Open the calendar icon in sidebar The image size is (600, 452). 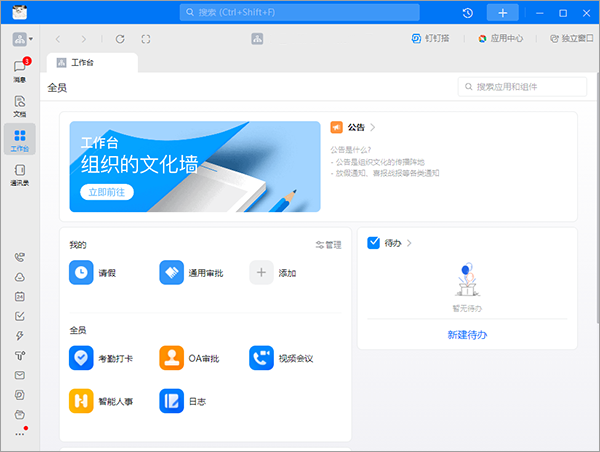coord(20,297)
